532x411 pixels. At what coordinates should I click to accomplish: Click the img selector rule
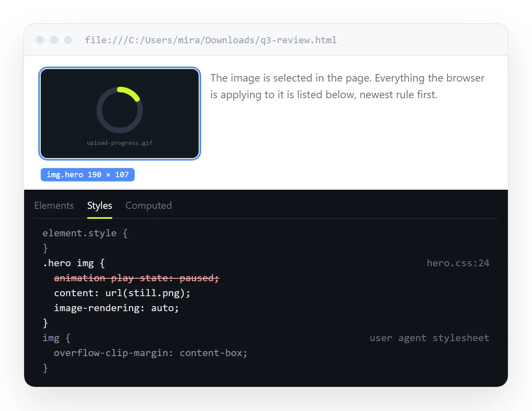(x=57, y=338)
